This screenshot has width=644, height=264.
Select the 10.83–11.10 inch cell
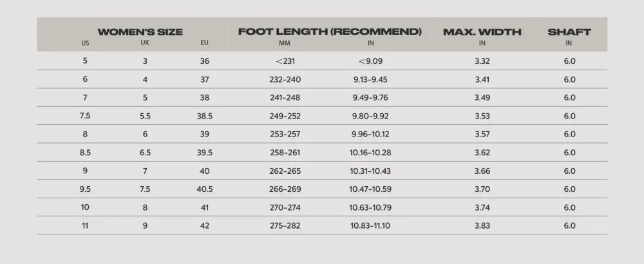pos(370,226)
